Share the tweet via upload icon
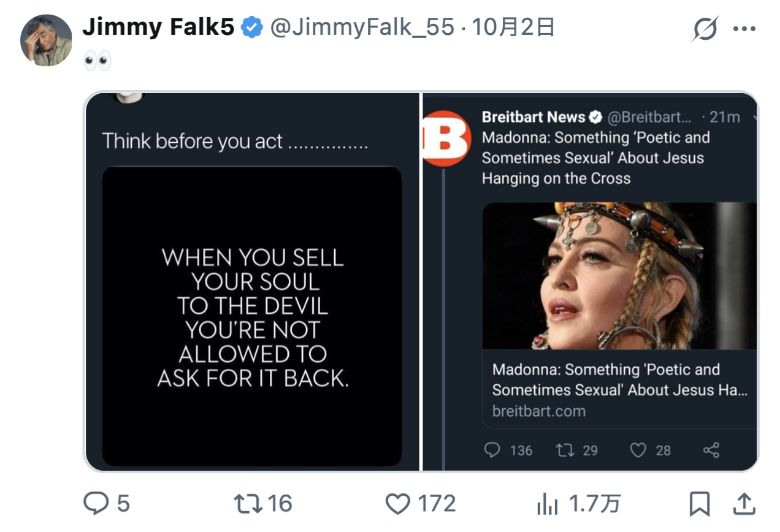The image size is (780, 532). pos(744,504)
